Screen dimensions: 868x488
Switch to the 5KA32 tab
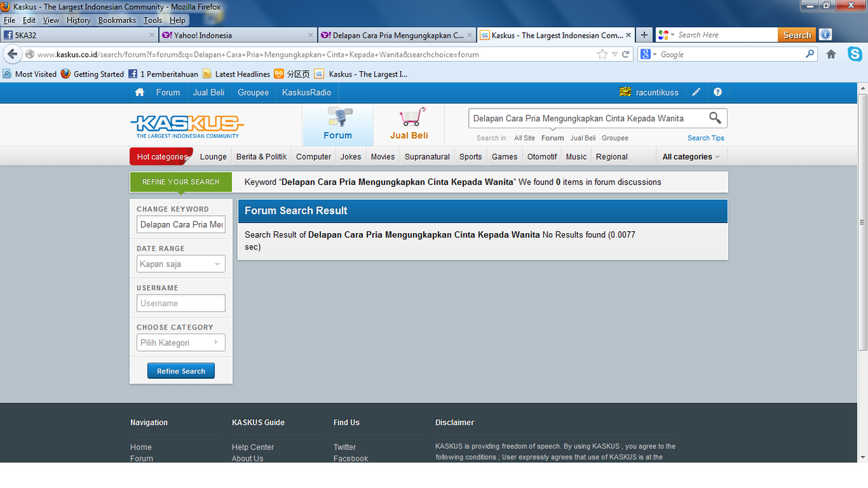(79, 35)
